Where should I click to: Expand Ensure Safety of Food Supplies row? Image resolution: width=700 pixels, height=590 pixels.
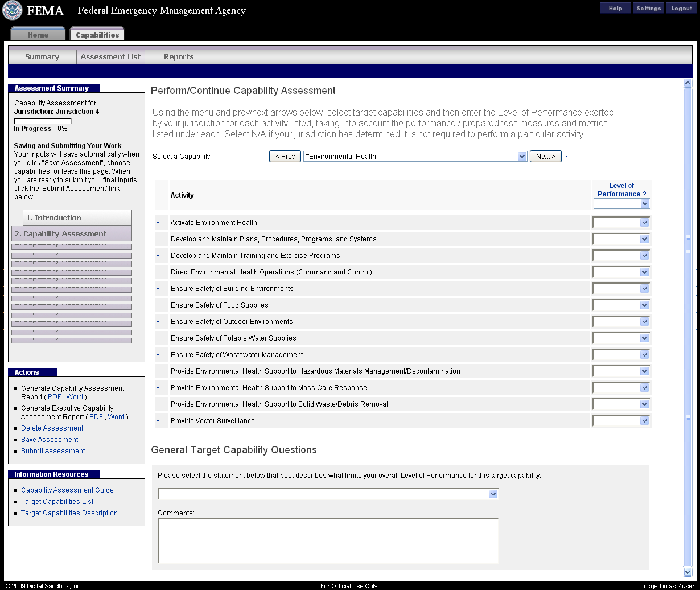158,305
